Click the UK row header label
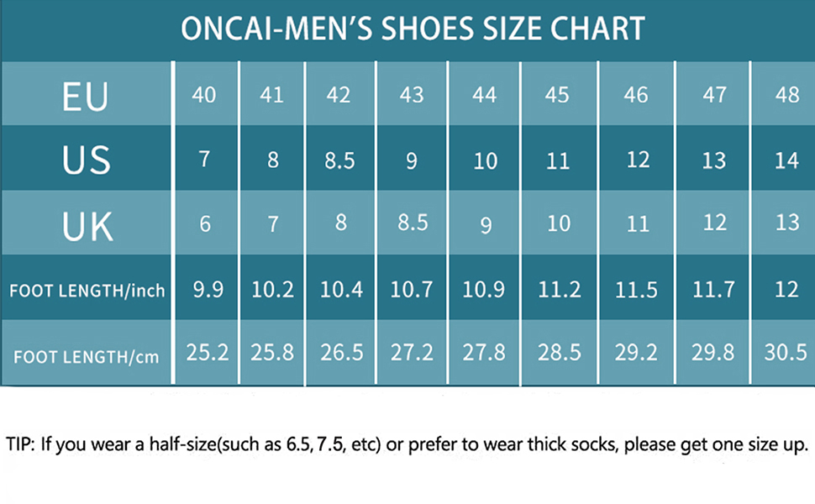The image size is (815, 504). [87, 224]
